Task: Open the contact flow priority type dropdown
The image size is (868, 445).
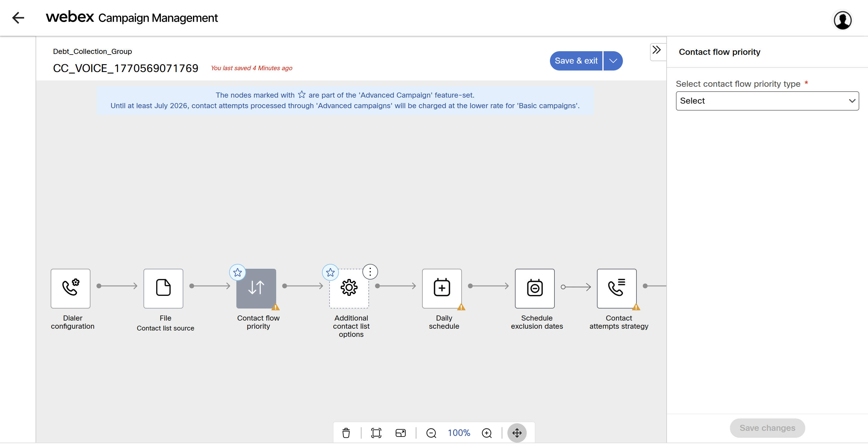Action: click(767, 101)
